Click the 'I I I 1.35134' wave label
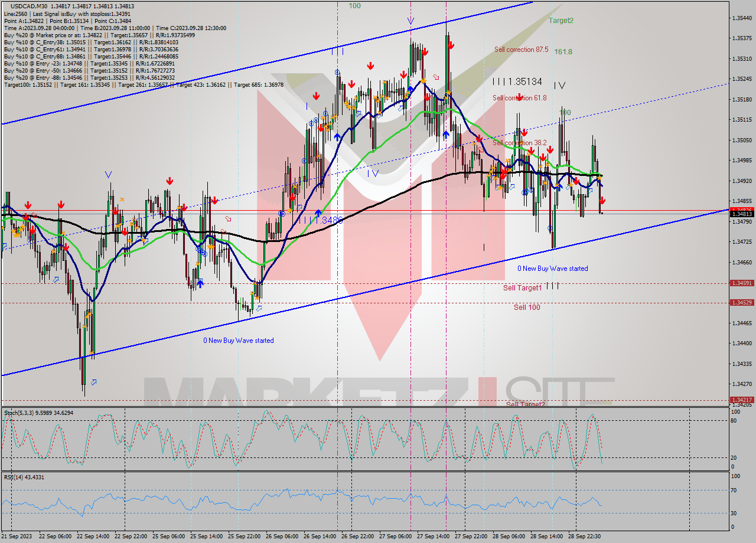The image size is (756, 543). (x=517, y=82)
